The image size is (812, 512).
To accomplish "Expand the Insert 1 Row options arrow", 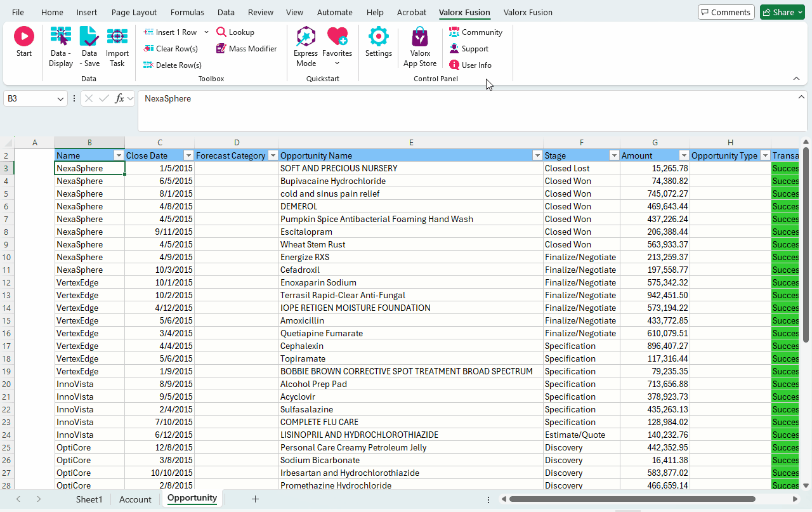I will click(x=206, y=32).
